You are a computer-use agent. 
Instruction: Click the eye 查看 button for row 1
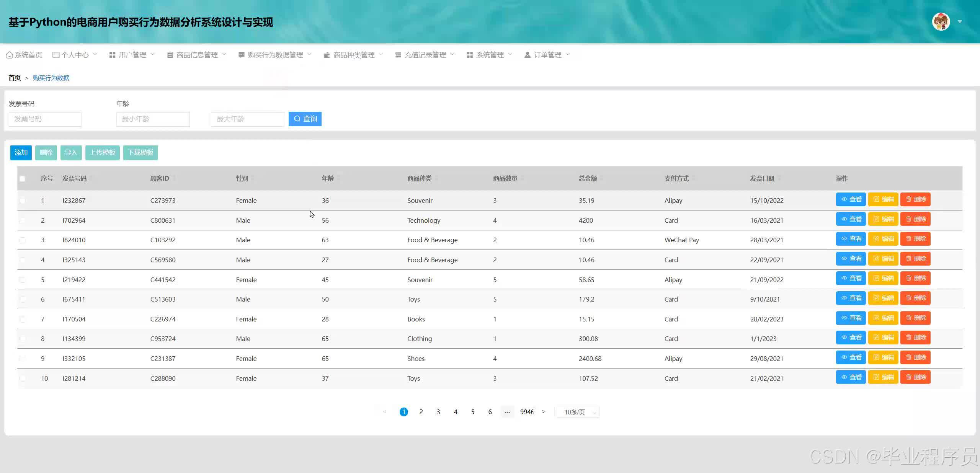coord(851,199)
